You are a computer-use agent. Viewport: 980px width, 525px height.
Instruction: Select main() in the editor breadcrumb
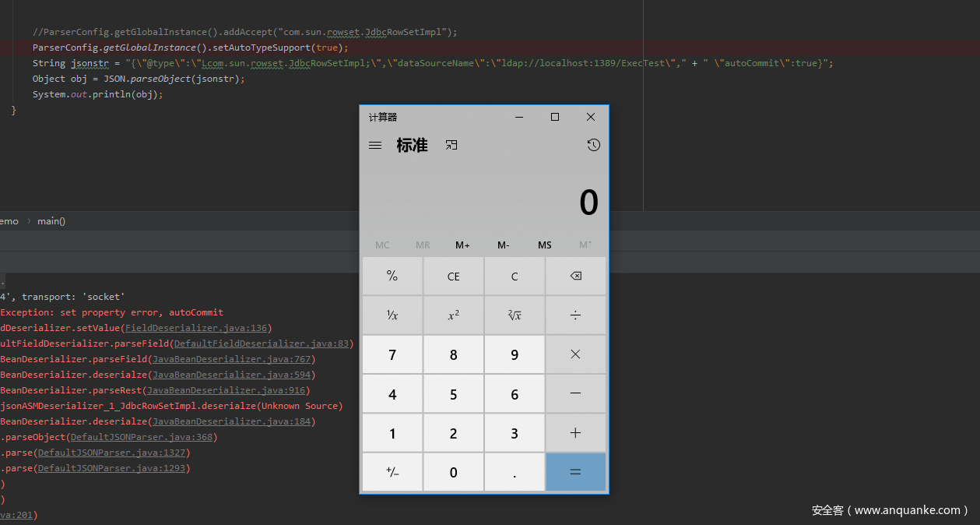tap(51, 221)
